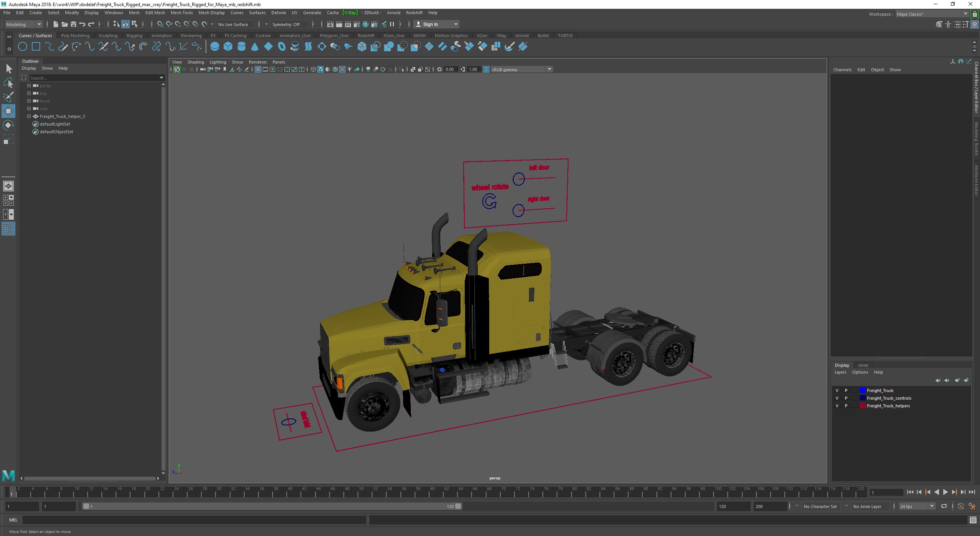Select the NURBS circle shelf icon
980x536 pixels.
tap(23, 47)
